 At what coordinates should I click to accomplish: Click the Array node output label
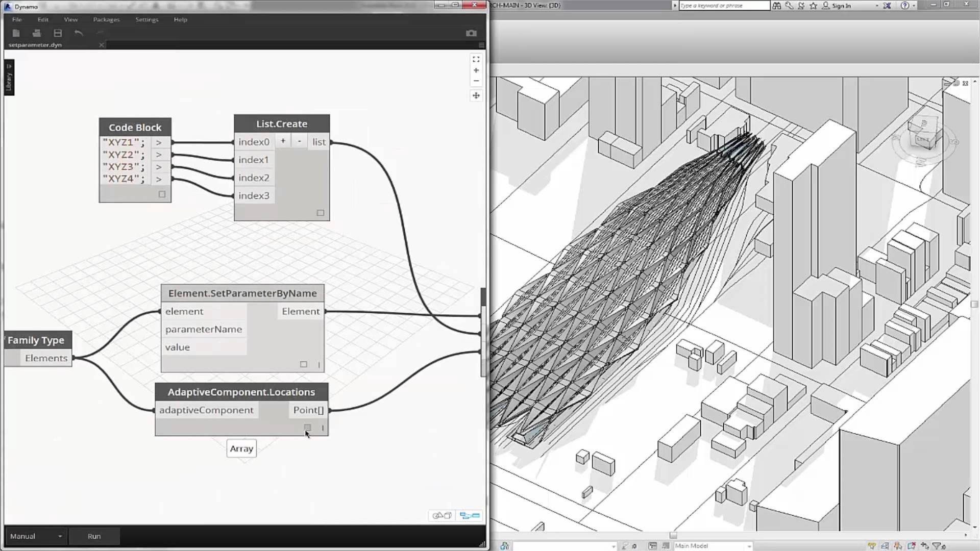coord(241,448)
